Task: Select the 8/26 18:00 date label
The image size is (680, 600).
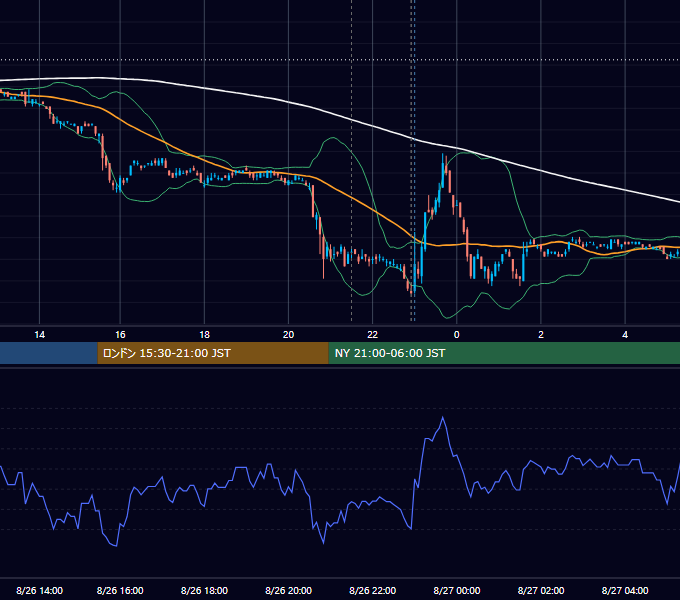Action: [204, 590]
